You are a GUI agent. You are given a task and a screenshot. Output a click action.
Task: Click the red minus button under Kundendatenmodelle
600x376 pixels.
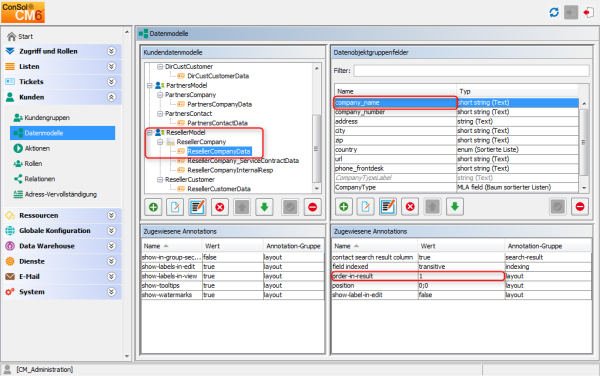[313, 207]
